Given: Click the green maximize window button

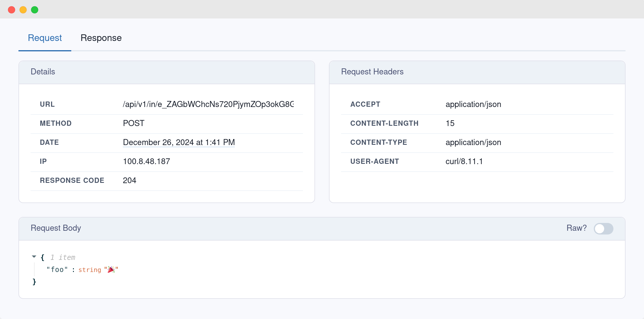Looking at the screenshot, I should pos(35,10).
